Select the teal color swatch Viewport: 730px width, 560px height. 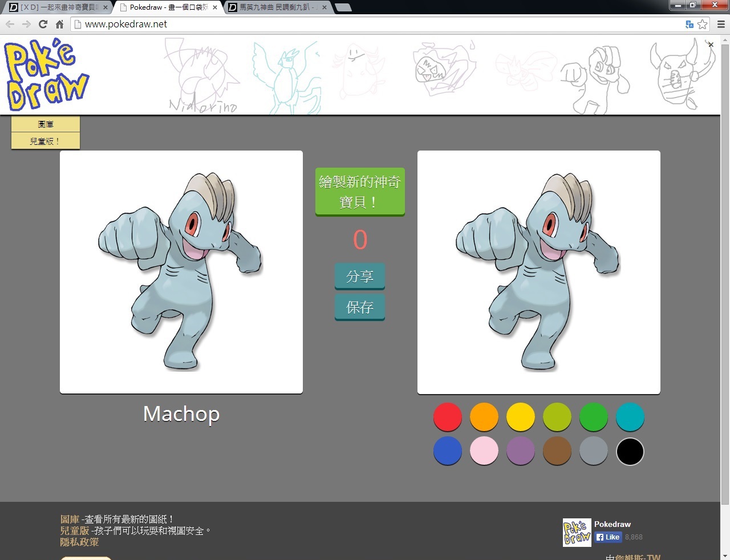(x=630, y=417)
